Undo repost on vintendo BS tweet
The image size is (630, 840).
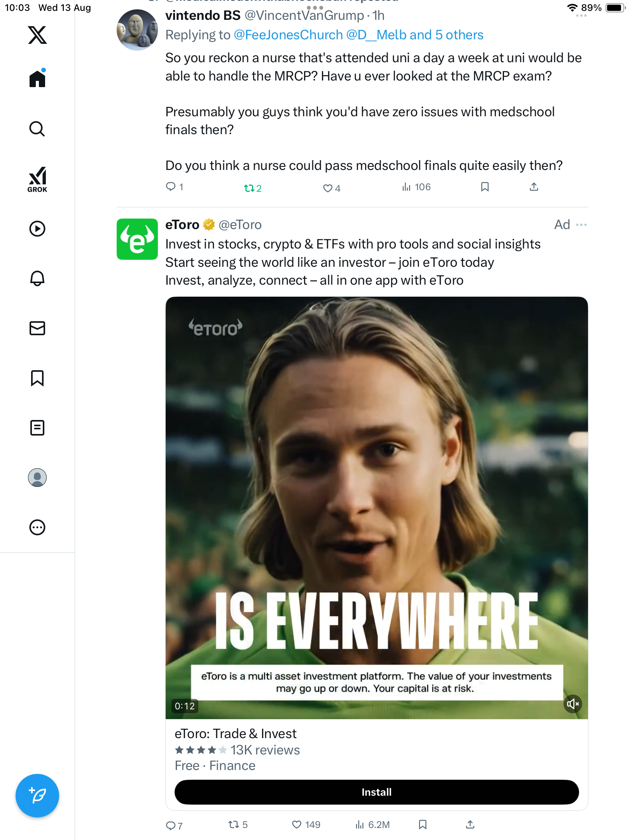(x=249, y=188)
